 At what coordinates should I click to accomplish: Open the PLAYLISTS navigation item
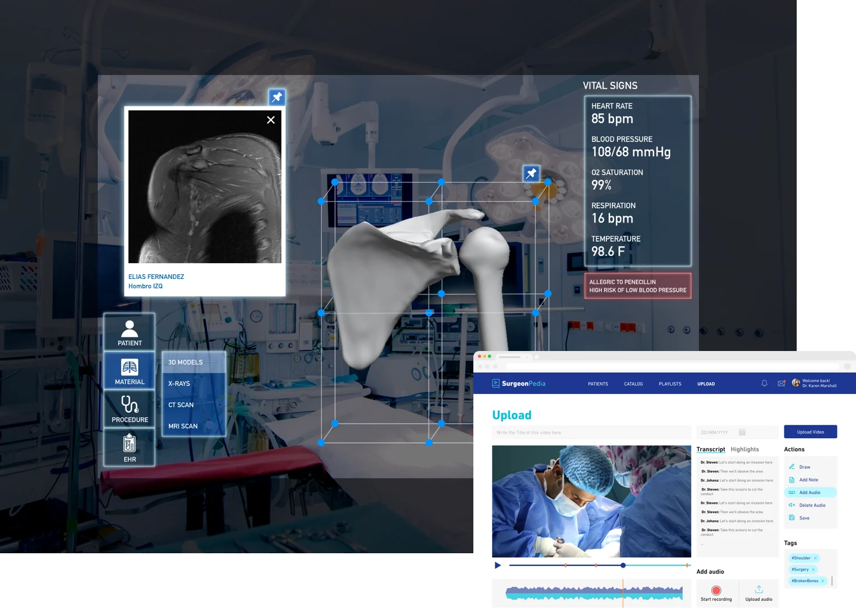670,384
